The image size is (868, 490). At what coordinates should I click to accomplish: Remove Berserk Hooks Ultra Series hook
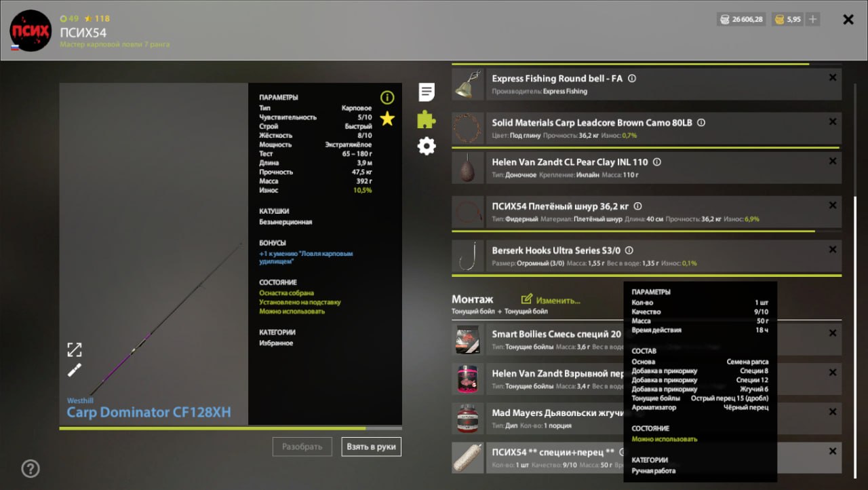click(x=833, y=250)
